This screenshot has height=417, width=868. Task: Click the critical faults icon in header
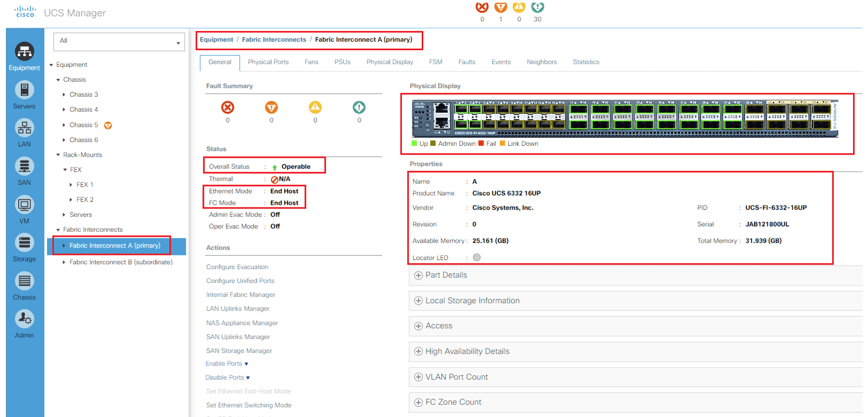(482, 7)
